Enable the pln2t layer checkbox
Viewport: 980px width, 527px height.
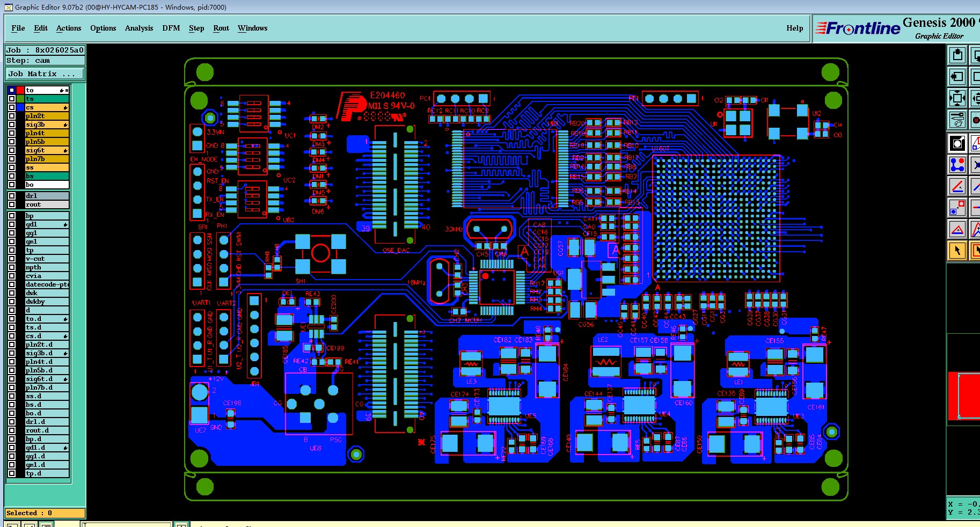click(12, 116)
